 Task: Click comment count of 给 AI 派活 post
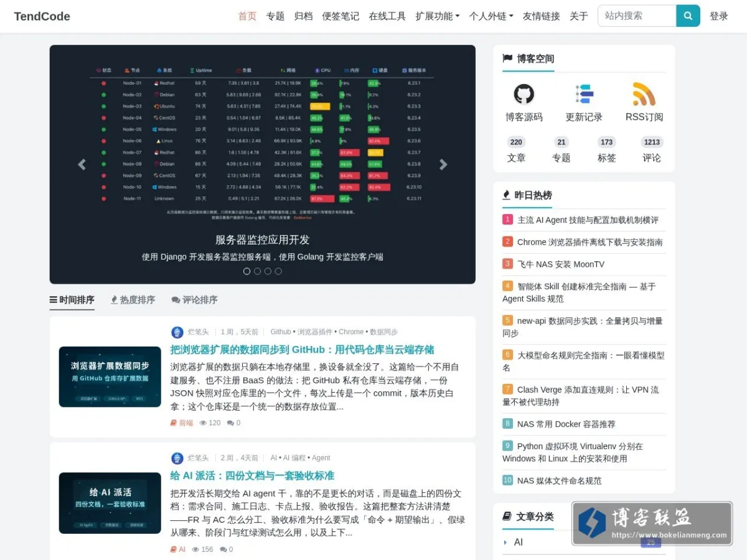coord(227,549)
